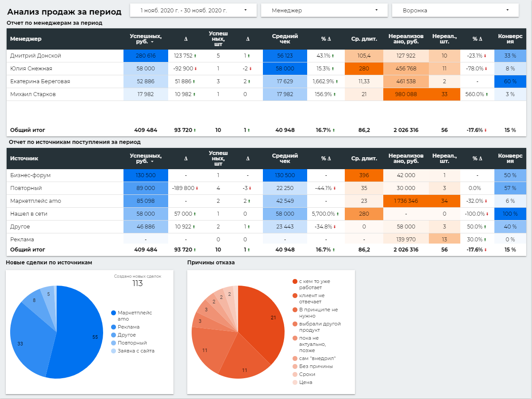This screenshot has width=532, height=399.
Task: Click the 456 768 cell for Юлия Снежная
Action: tap(406, 69)
